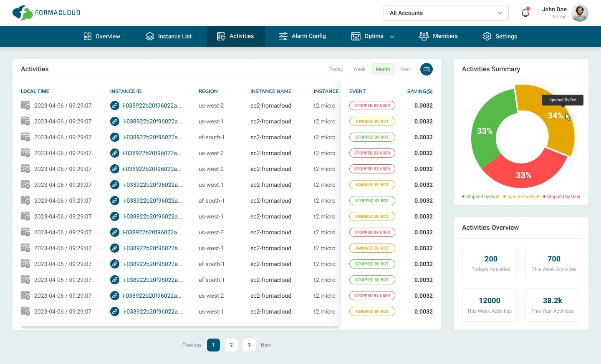Open the notification bell
This screenshot has width=601, height=364.
[525, 13]
